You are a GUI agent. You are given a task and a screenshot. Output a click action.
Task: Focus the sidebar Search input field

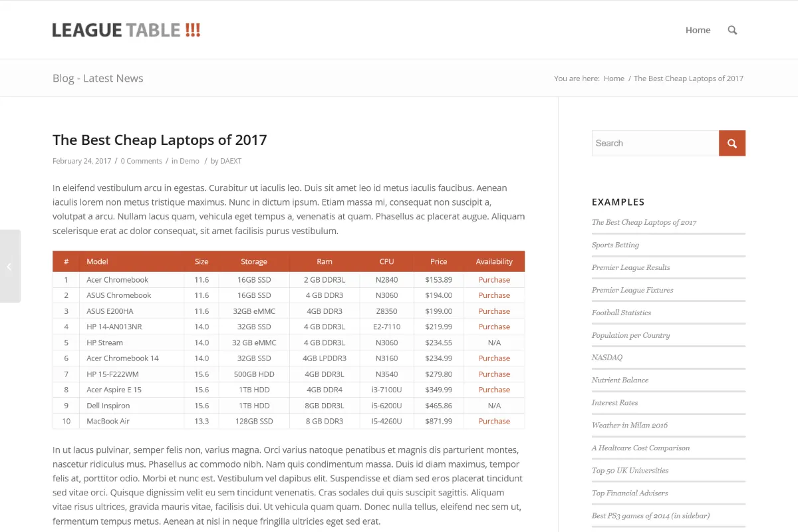pyautogui.click(x=655, y=143)
